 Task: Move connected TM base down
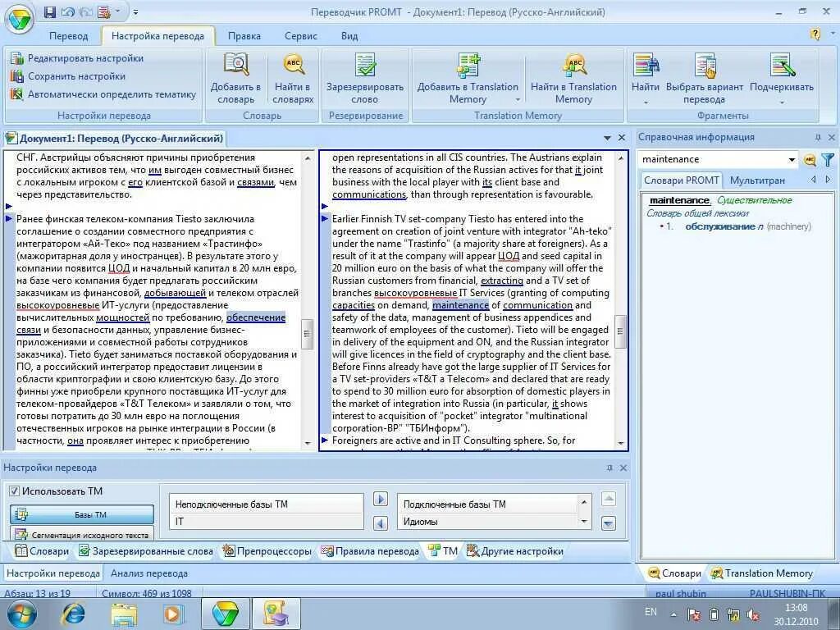(608, 523)
